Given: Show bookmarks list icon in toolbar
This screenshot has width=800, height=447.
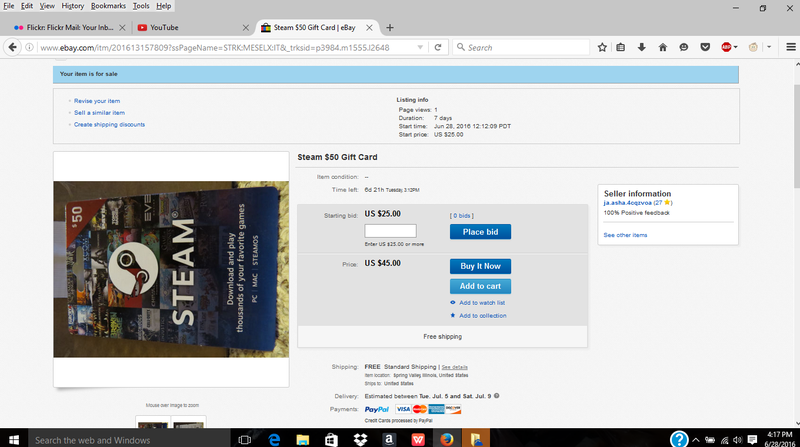Looking at the screenshot, I should (620, 47).
